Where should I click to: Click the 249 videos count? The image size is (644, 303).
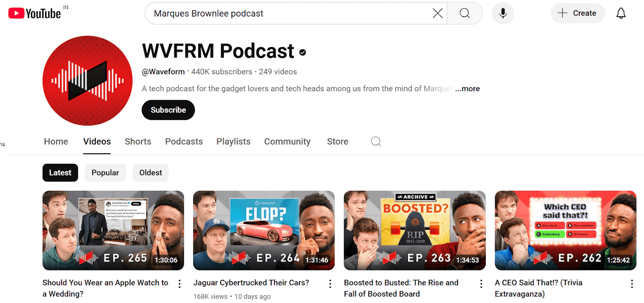278,72
